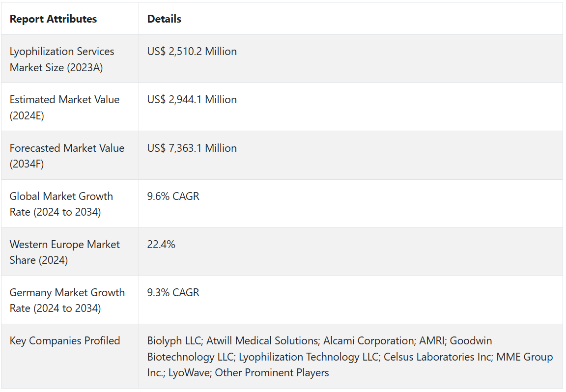Image resolution: width=566 pixels, height=392 pixels.
Task: Select the Germany Market Growth Rate label
Action: coord(67,300)
